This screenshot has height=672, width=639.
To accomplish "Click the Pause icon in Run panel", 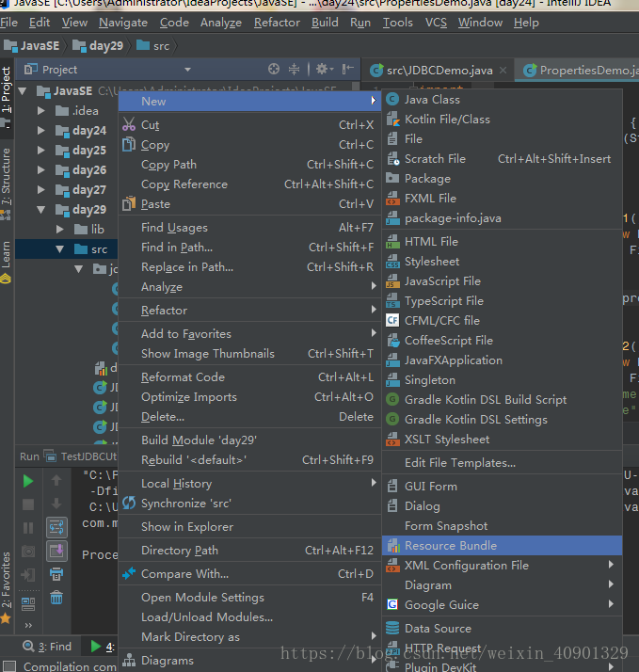I will click(x=28, y=528).
